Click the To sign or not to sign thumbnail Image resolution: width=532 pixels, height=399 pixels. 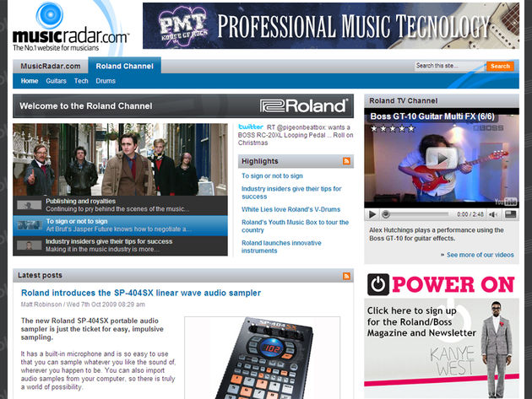(30, 225)
